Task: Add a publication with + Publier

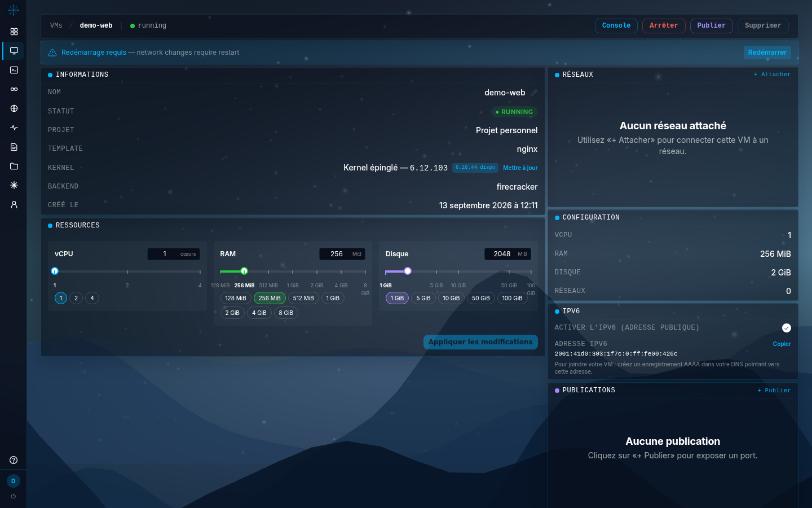Action: (x=774, y=391)
